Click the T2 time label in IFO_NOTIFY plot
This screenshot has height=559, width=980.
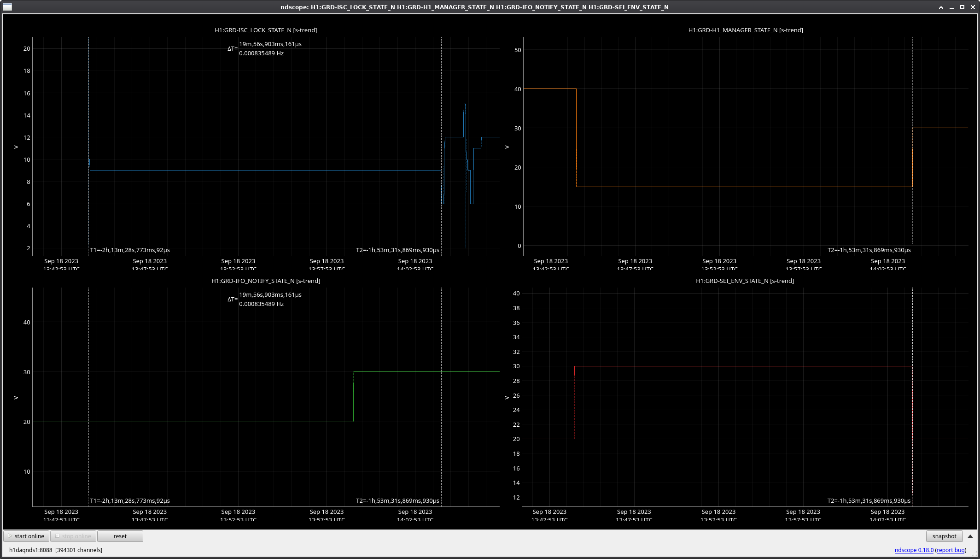397,500
